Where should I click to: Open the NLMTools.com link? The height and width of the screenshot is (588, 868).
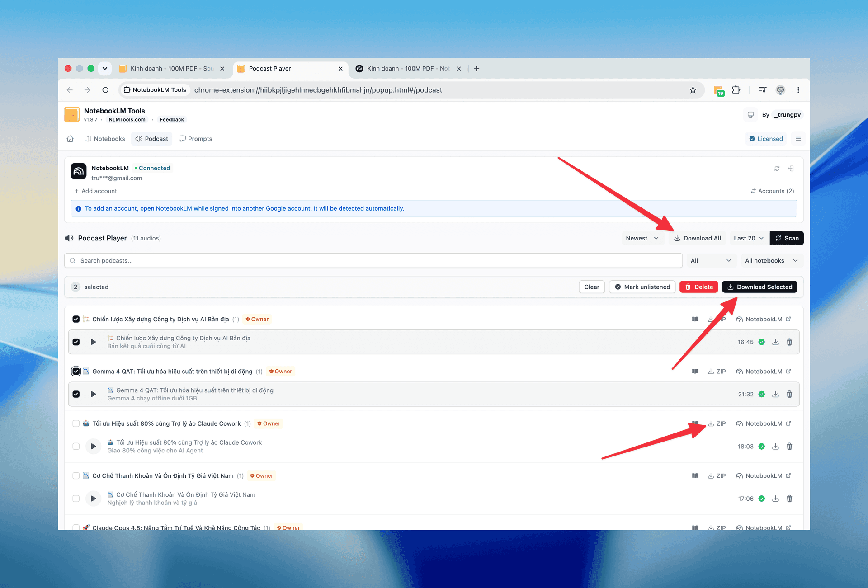pyautogui.click(x=127, y=120)
